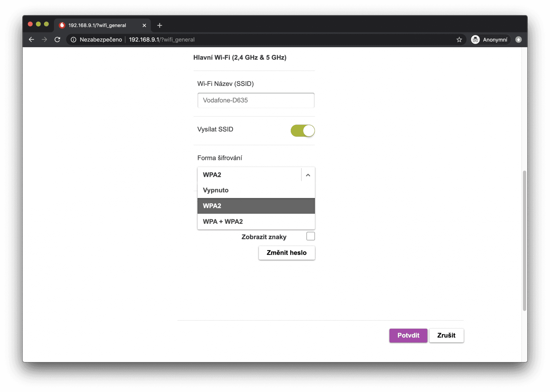The width and height of the screenshot is (550, 392).
Task: Cancel changes with the Zrušit button
Action: pos(446,335)
